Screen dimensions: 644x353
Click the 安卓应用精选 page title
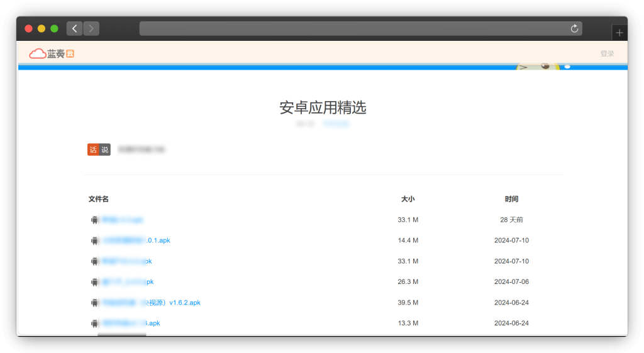323,107
